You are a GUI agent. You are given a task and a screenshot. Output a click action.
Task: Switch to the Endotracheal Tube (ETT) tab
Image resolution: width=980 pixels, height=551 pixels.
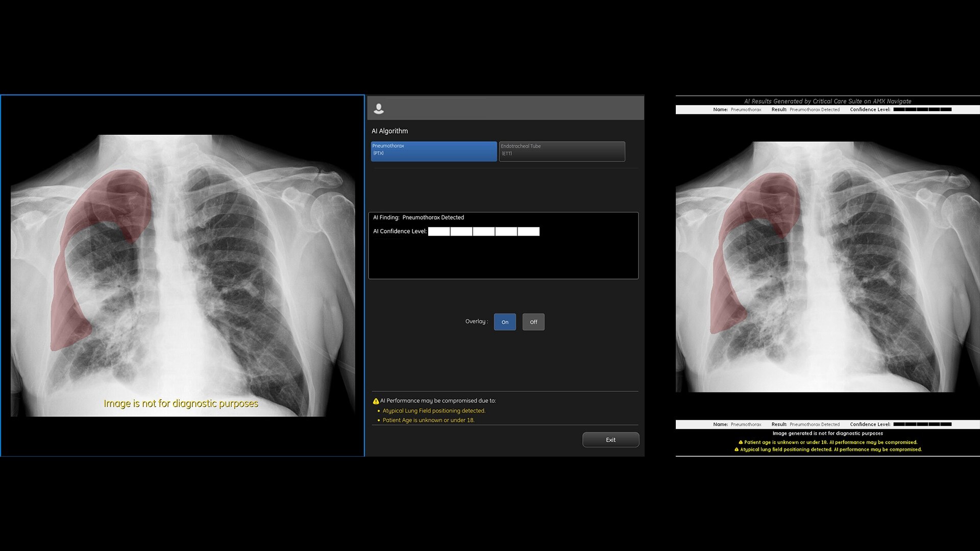pos(561,151)
